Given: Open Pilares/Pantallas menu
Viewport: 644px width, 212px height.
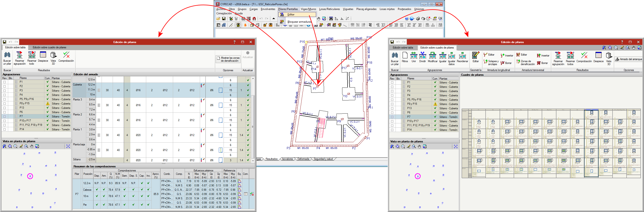Looking at the screenshot, I should click(x=288, y=9).
